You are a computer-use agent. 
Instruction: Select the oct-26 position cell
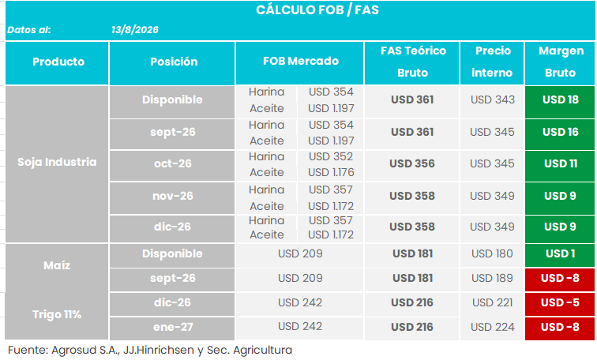coord(172,165)
